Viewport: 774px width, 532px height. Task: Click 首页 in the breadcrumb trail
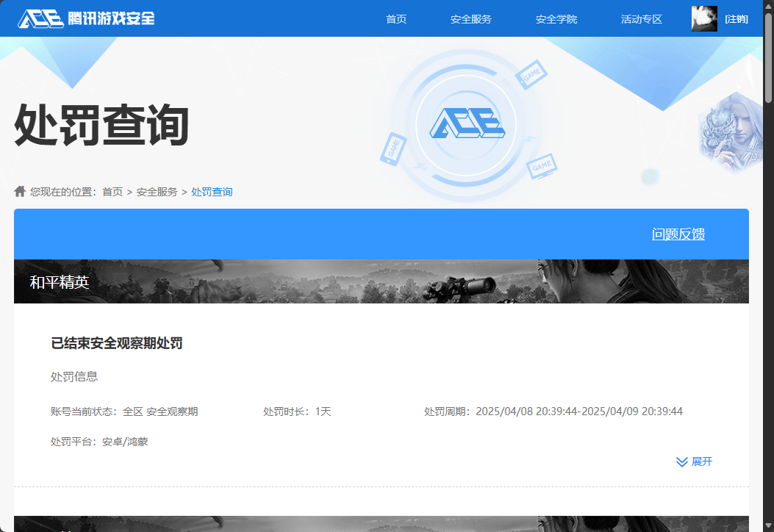click(x=112, y=192)
